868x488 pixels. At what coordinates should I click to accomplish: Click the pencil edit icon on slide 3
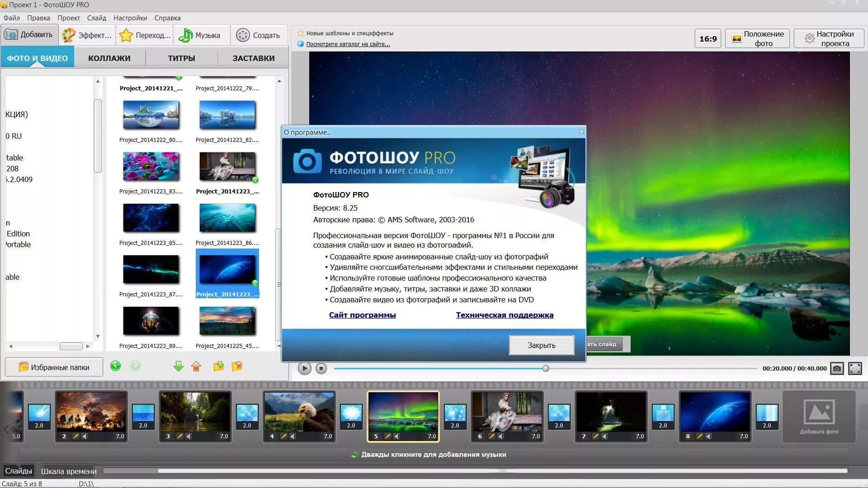[x=179, y=436]
